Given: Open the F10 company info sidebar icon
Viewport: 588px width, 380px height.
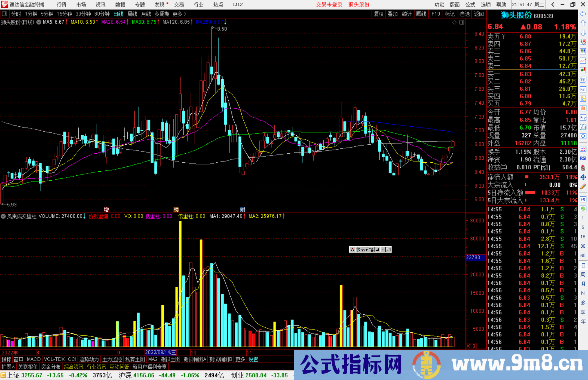Looking at the screenshot, I should (583, 89).
